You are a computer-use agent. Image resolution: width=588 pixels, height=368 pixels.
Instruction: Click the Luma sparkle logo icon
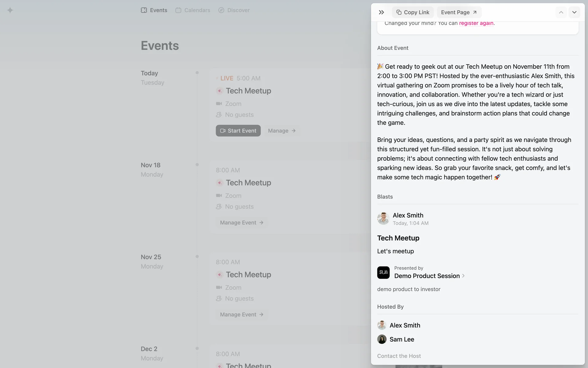(10, 10)
